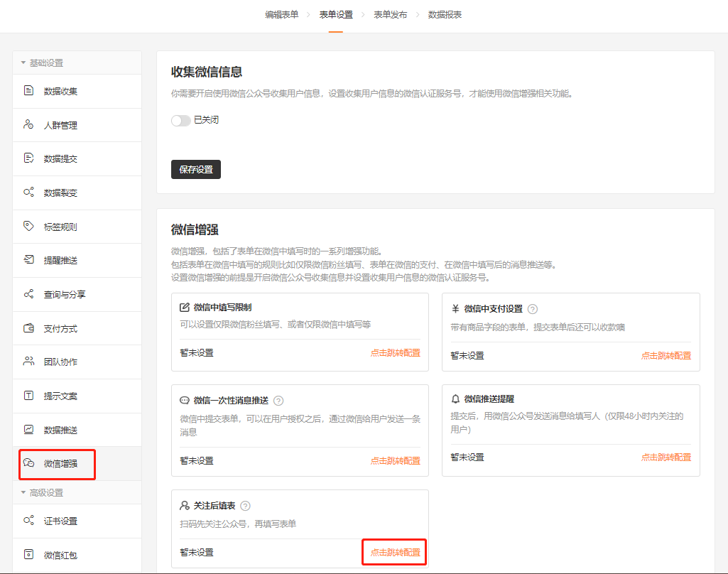This screenshot has width=728, height=574.
Task: Click the 数据裂变 icon in sidebar
Action: (29, 193)
